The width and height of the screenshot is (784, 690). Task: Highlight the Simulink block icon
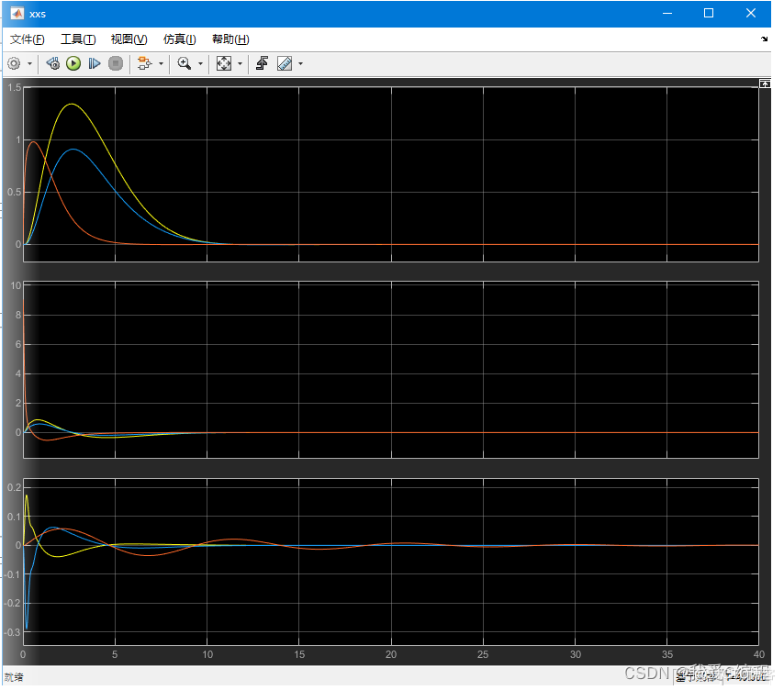144,63
